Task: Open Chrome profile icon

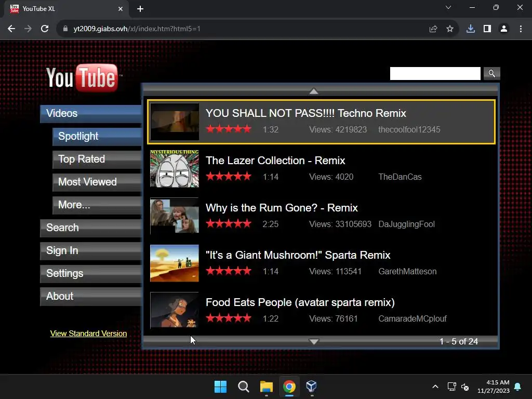Action: click(x=504, y=29)
